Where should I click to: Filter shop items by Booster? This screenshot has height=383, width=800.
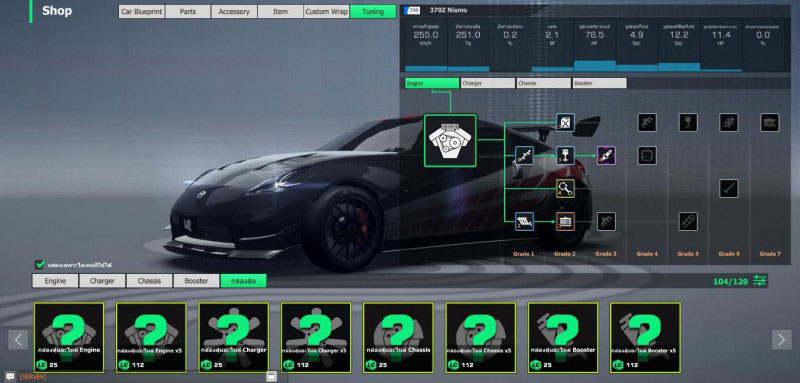tap(196, 280)
